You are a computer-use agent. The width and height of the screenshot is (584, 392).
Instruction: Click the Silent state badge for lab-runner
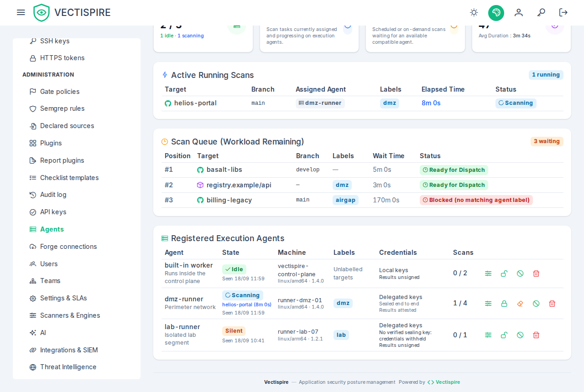[234, 331]
